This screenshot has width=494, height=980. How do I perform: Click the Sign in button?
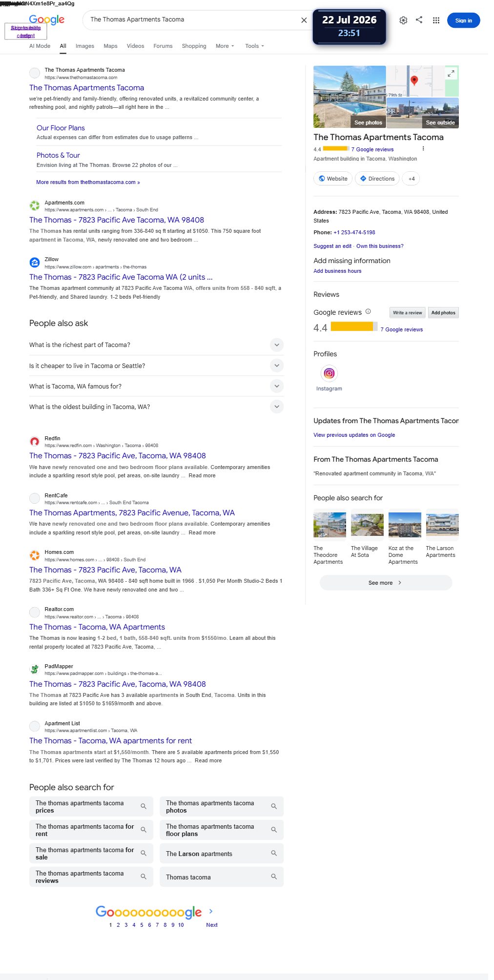click(x=463, y=20)
